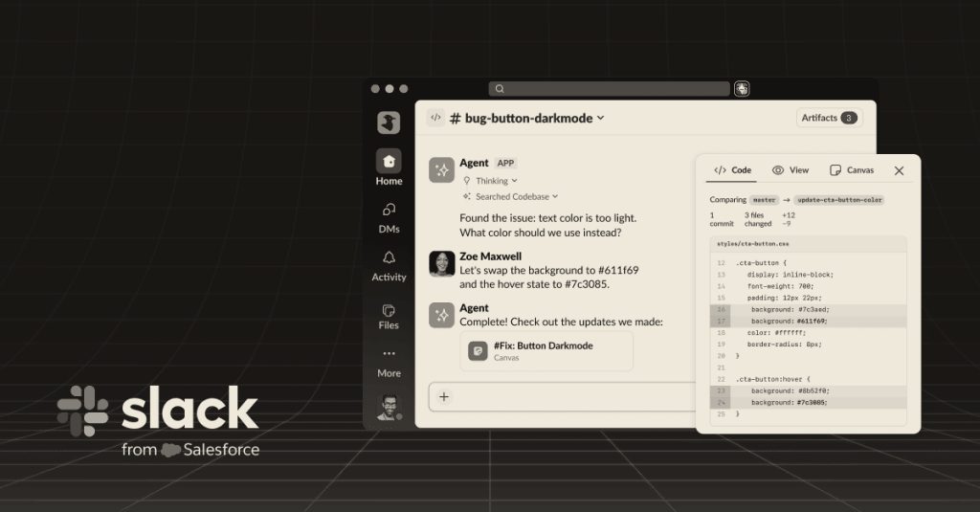
Task: Click the line 'background: #8b52f0;'
Action: tap(808, 390)
